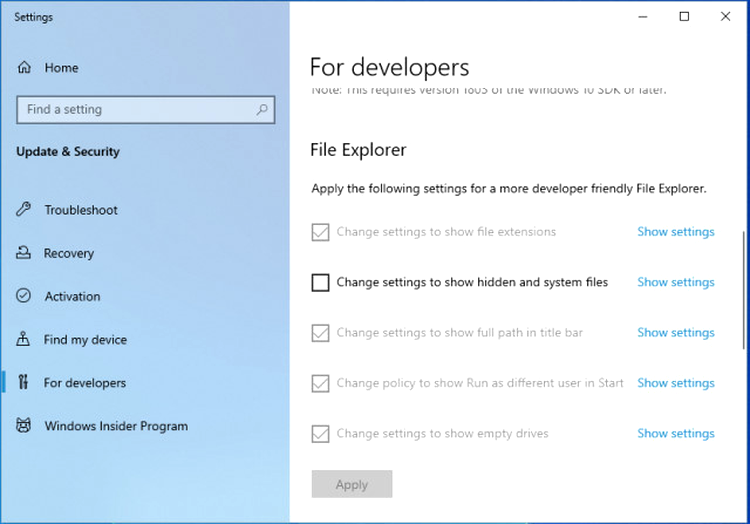Click the Find a setting search box
This screenshot has height=524, width=750.
pyautogui.click(x=145, y=109)
